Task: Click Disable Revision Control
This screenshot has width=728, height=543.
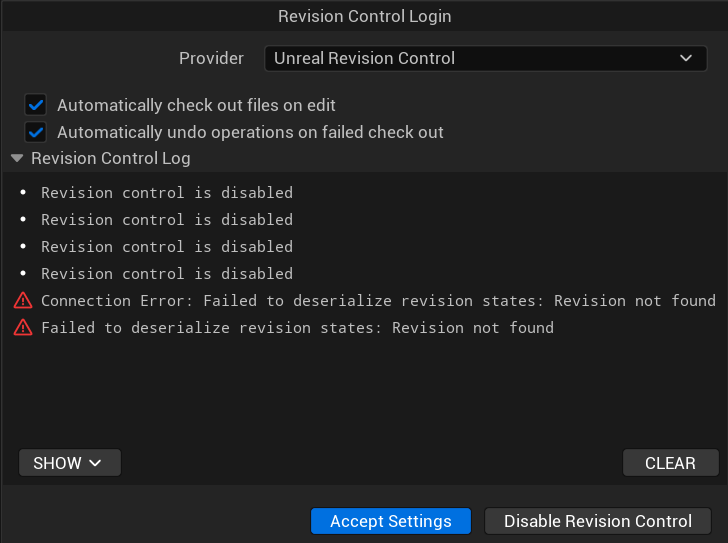Action: pos(598,521)
